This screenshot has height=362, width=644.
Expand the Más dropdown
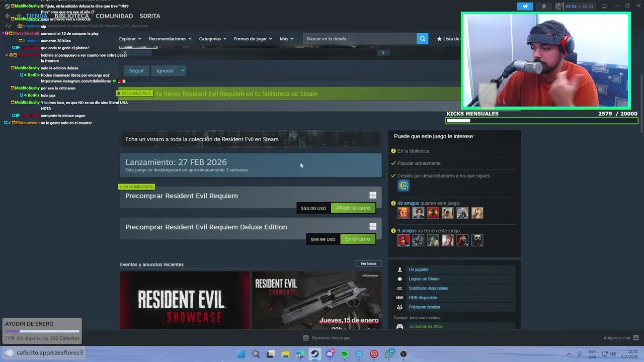(286, 39)
